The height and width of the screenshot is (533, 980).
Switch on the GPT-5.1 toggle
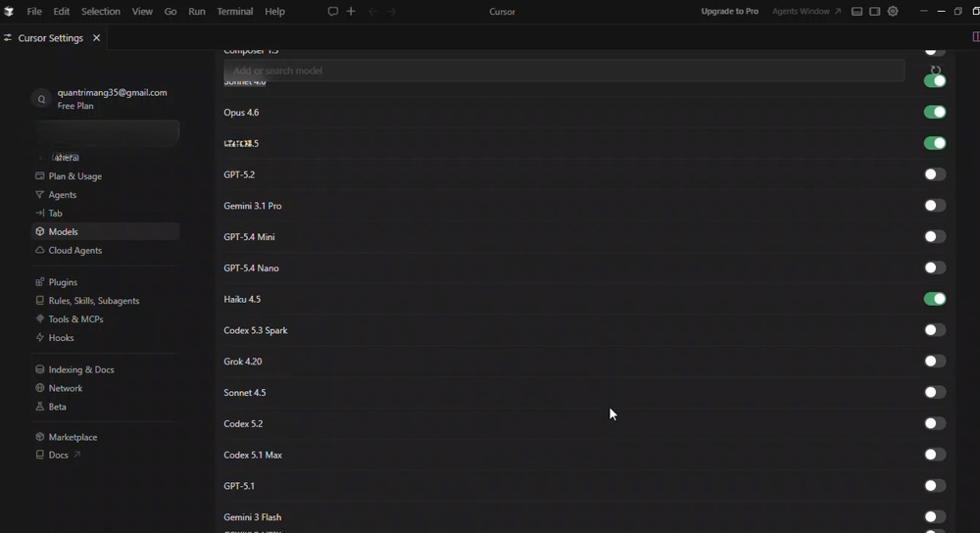[935, 486]
